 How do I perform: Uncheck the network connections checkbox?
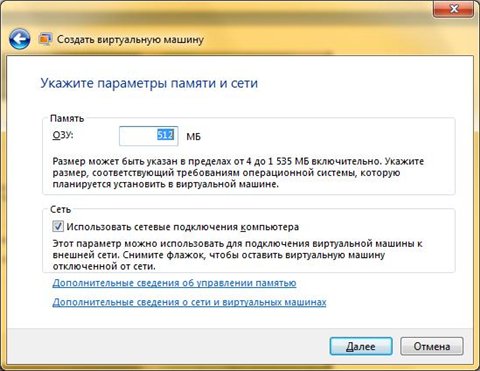pyautogui.click(x=58, y=227)
